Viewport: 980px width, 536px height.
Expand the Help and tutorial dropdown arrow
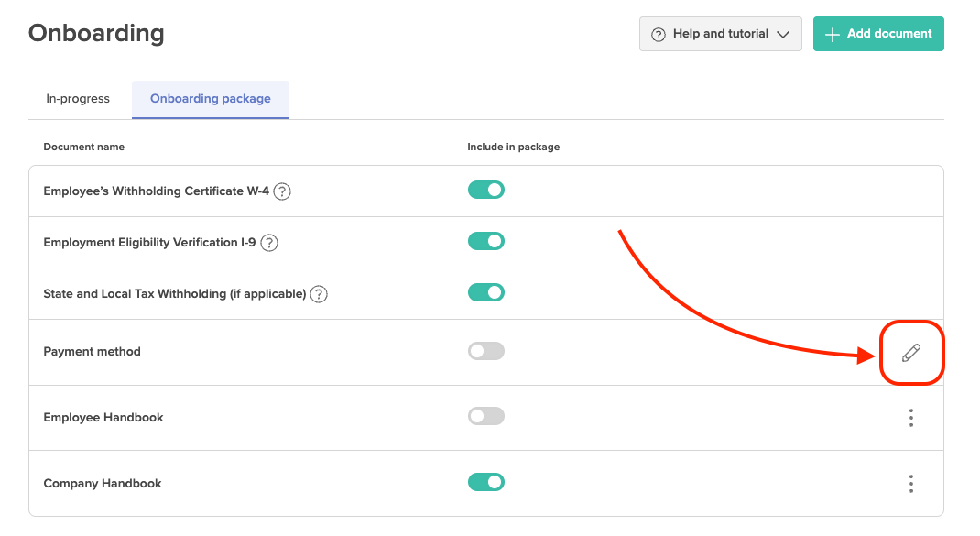click(x=782, y=34)
